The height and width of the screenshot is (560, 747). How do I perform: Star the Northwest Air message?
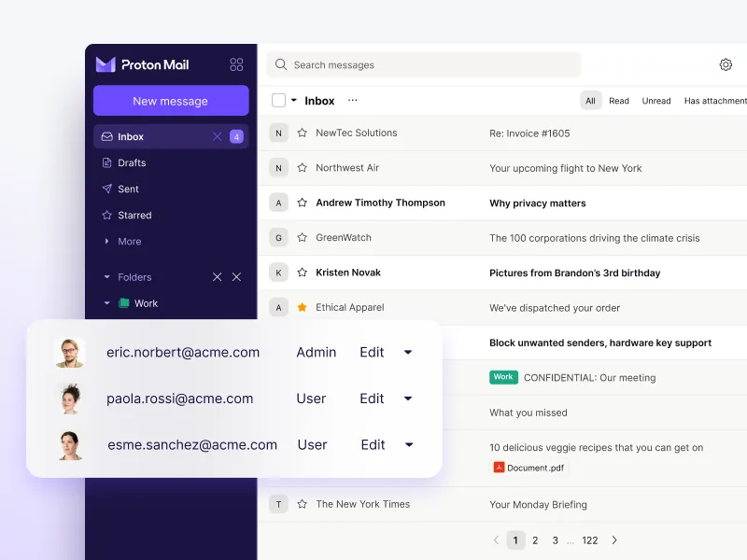tap(302, 168)
